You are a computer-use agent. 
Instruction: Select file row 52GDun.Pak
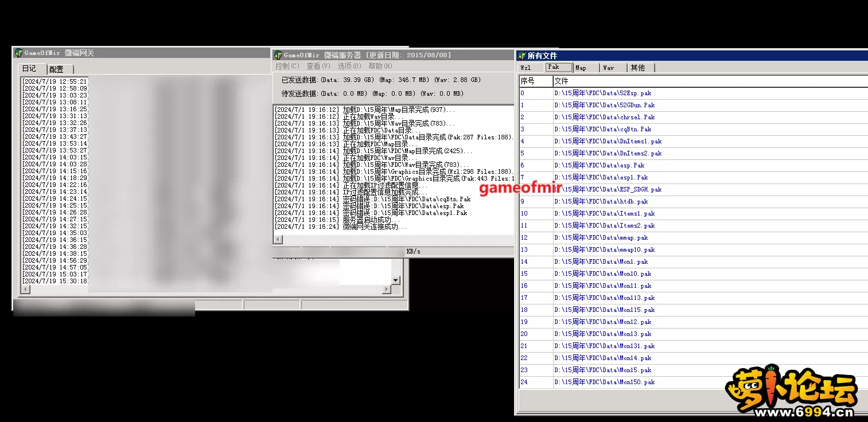(694, 105)
